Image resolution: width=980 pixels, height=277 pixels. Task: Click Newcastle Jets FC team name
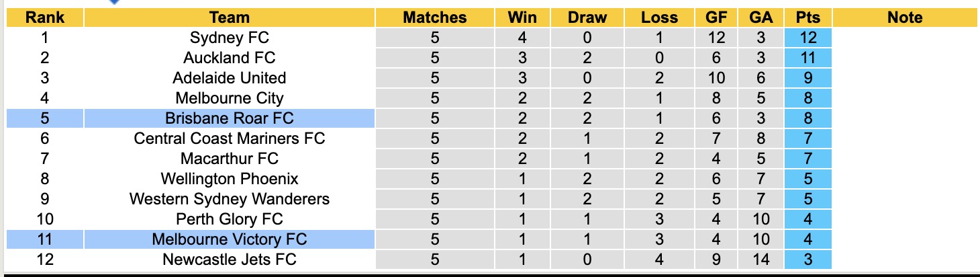click(229, 260)
